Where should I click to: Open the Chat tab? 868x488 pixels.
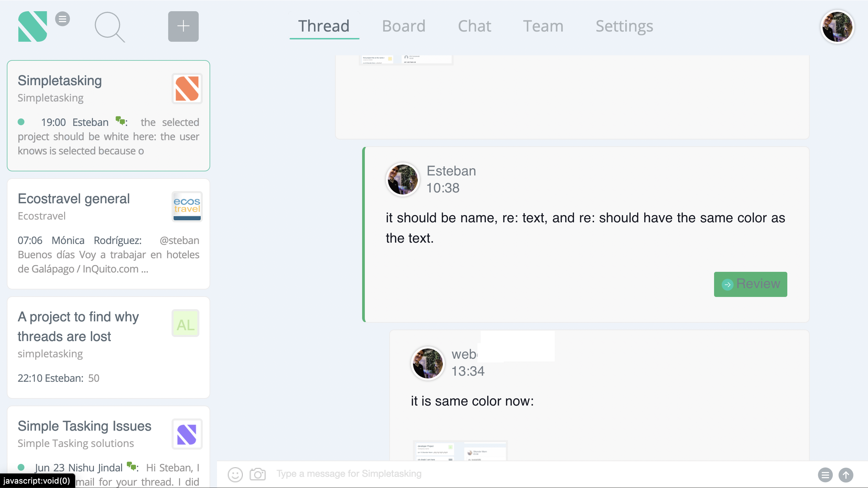pyautogui.click(x=474, y=26)
